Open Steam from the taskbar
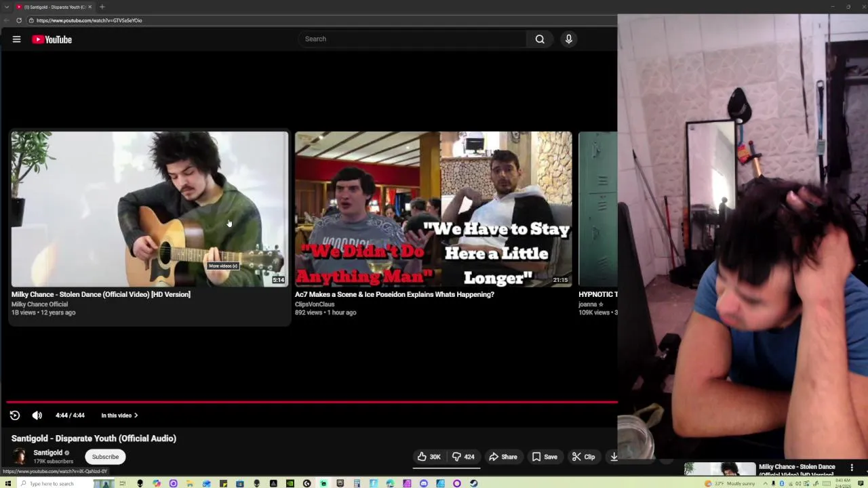The image size is (868, 488). 473,483
